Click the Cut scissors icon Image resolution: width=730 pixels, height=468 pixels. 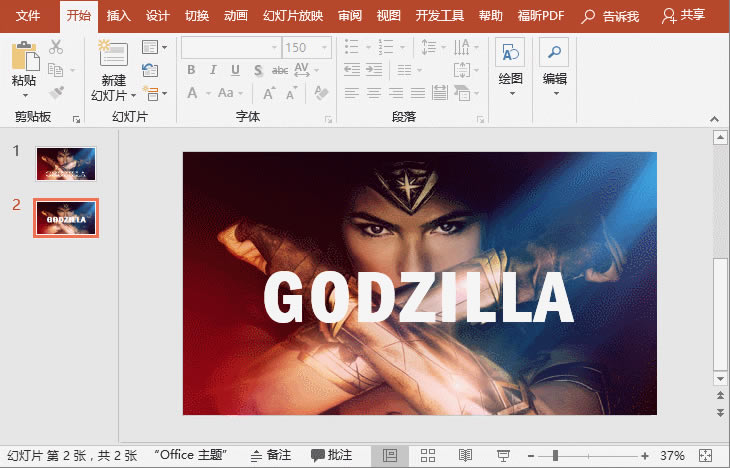[55, 47]
